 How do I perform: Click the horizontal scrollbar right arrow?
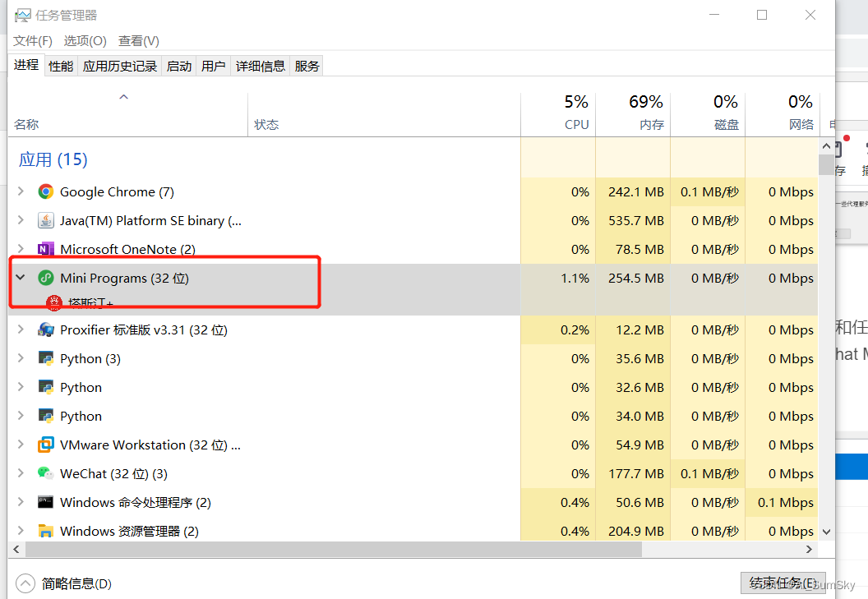(x=810, y=549)
